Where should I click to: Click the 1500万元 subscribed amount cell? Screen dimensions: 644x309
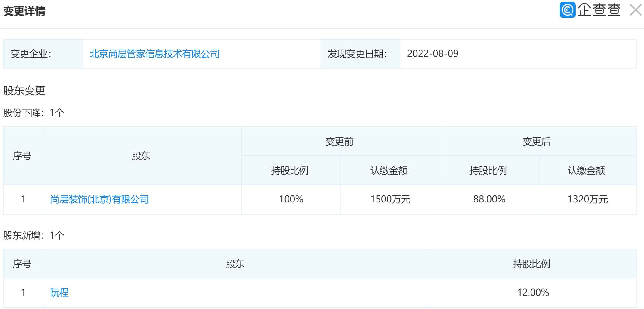[390, 199]
